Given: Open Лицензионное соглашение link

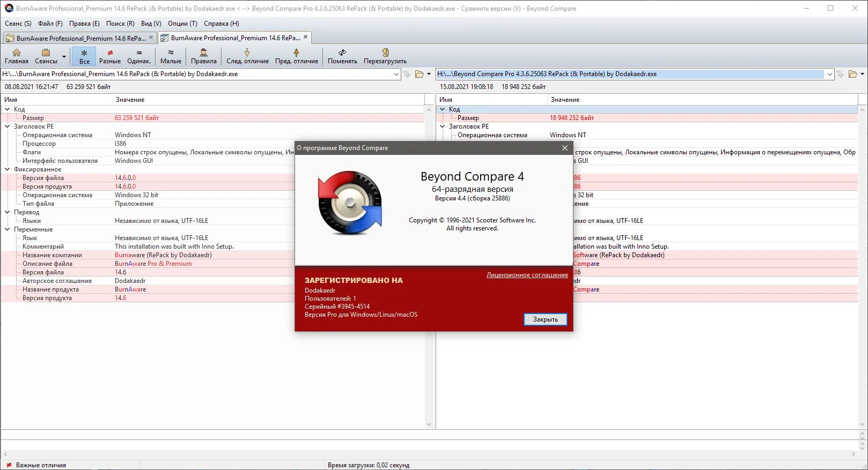Looking at the screenshot, I should click(527, 275).
